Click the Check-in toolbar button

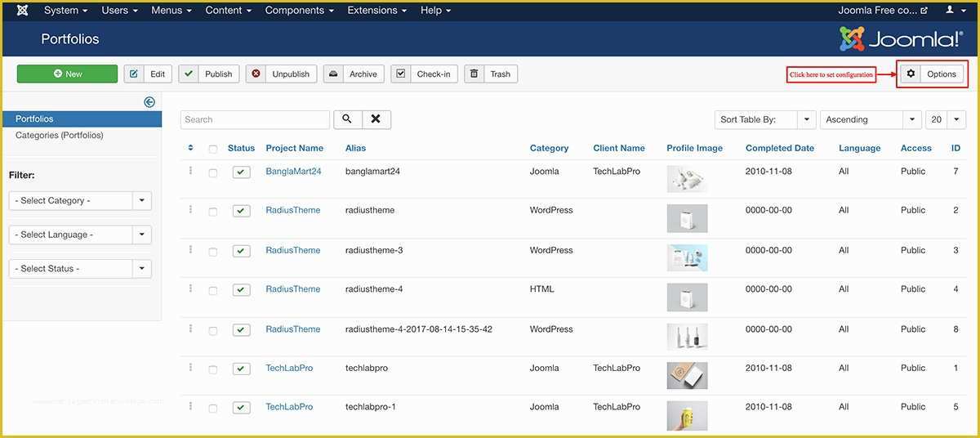click(424, 74)
